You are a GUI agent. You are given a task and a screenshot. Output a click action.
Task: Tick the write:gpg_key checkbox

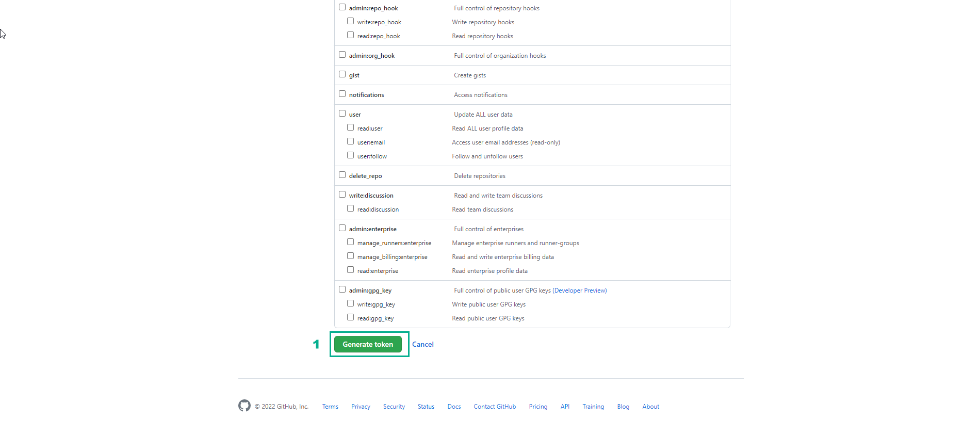point(350,303)
